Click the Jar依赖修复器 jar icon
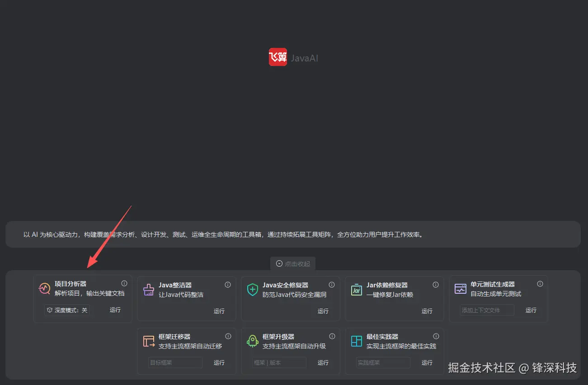Viewport: 588px width, 385px height. pyautogui.click(x=357, y=290)
